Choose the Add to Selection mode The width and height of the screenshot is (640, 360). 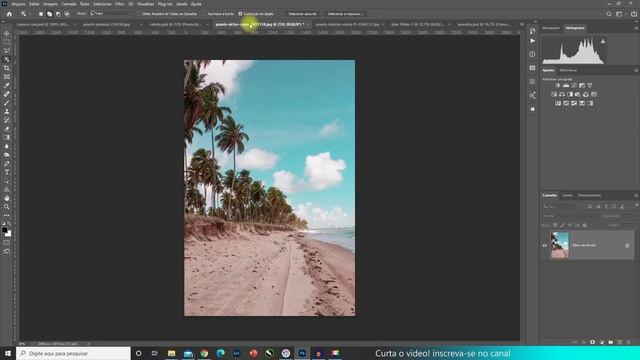pyautogui.click(x=49, y=13)
